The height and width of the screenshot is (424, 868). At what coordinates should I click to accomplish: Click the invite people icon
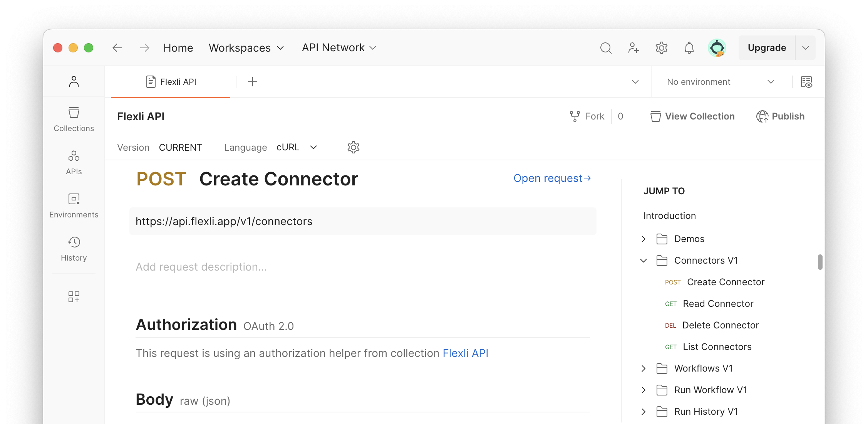(x=633, y=48)
